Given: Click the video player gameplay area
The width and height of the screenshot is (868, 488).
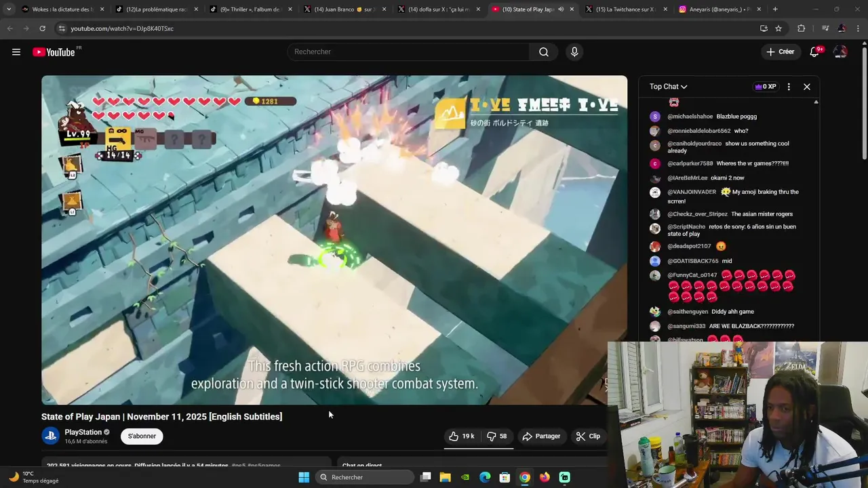Looking at the screenshot, I should click(334, 240).
